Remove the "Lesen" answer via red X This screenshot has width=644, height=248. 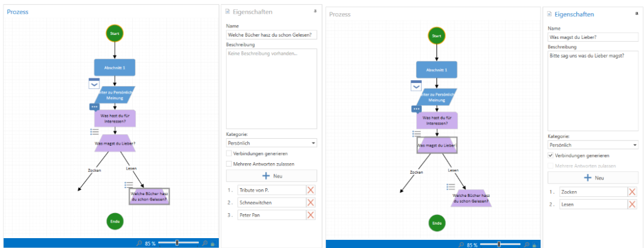pyautogui.click(x=632, y=204)
